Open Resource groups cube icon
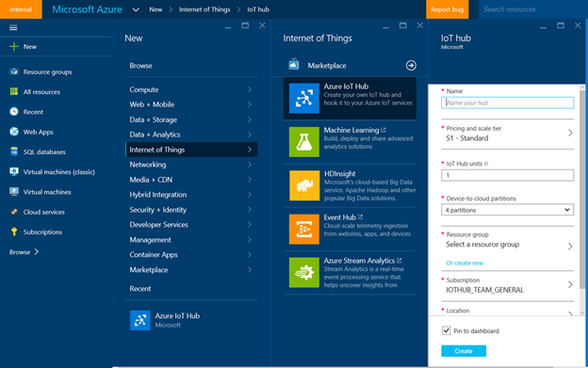Screen dimensions: 588x368 coord(14,72)
